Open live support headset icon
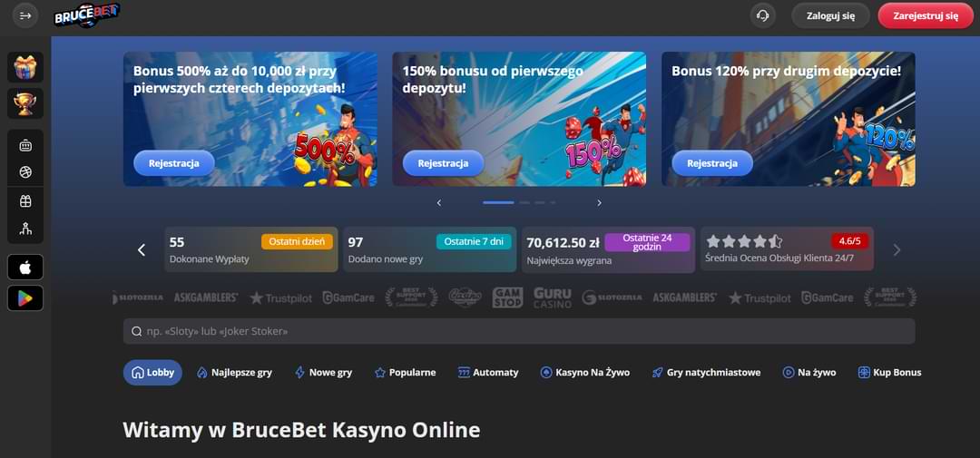This screenshot has width=980, height=458. point(763,15)
